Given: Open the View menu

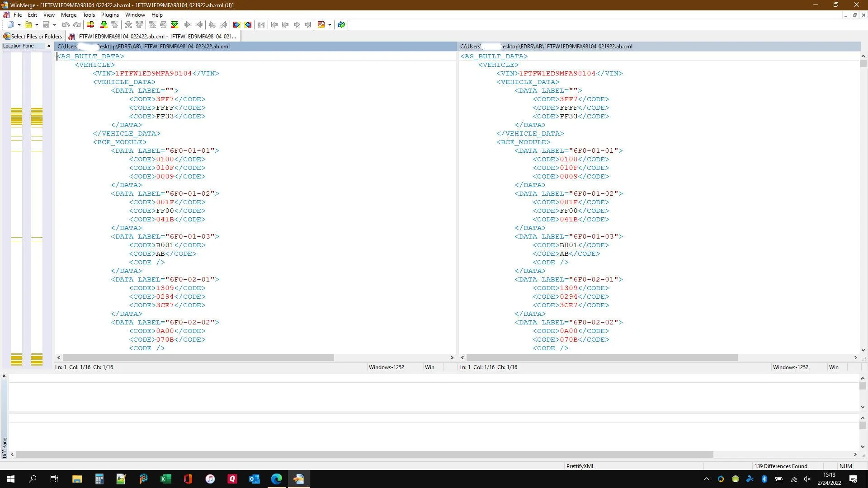Looking at the screenshot, I should pyautogui.click(x=49, y=15).
